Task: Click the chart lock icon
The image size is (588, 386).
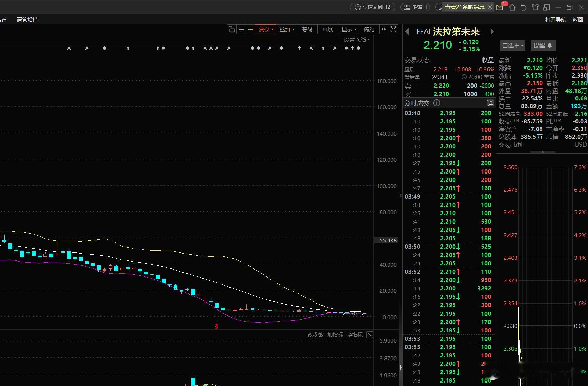Action: pyautogui.click(x=232, y=29)
